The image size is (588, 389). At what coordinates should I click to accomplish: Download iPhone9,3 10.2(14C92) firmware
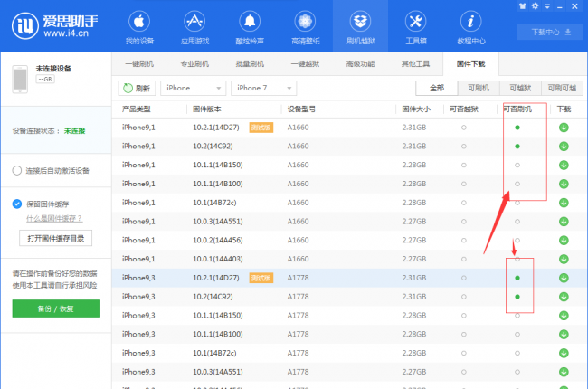[564, 297]
